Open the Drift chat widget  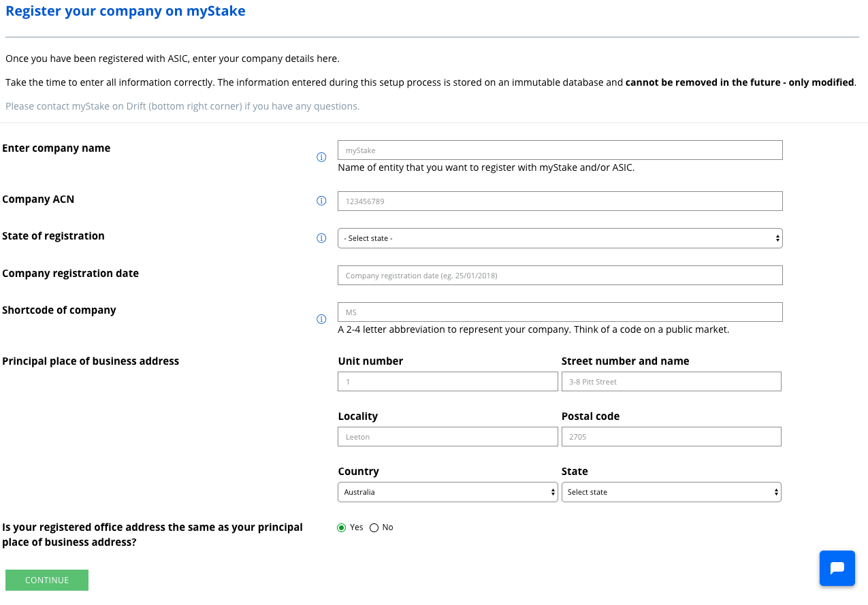[837, 568]
